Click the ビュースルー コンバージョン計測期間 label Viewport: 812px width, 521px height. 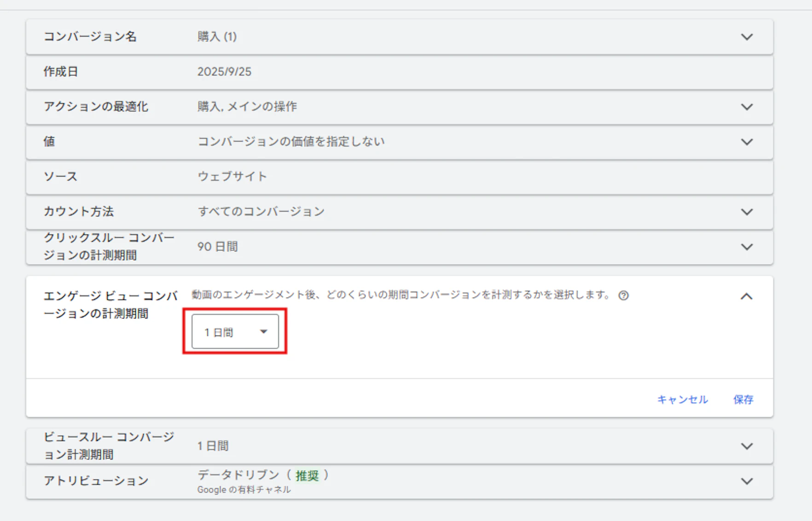[109, 446]
